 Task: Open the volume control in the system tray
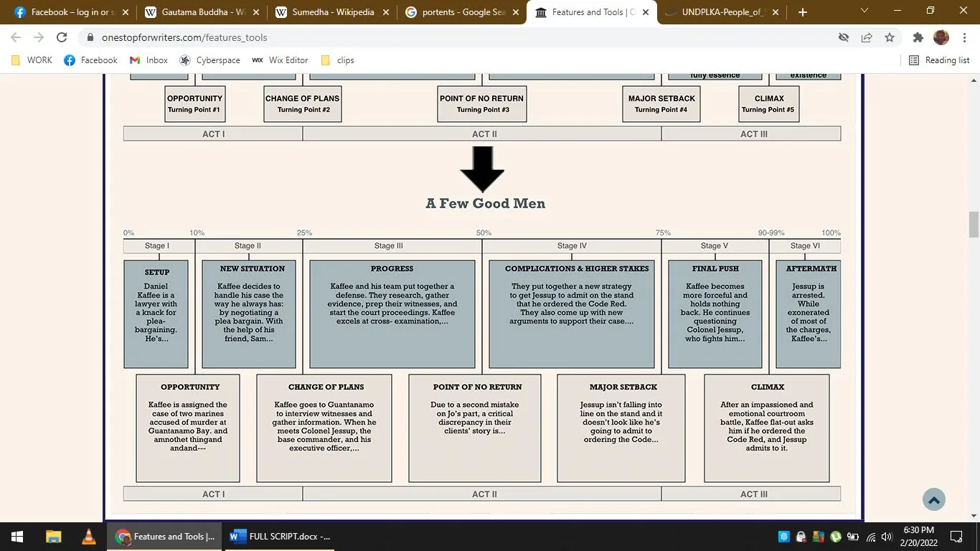click(885, 536)
